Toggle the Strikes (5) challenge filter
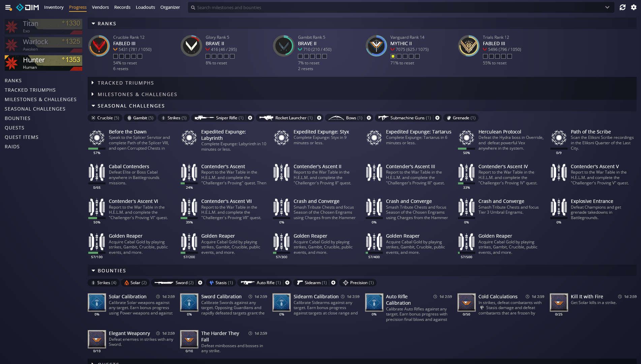 [x=174, y=118]
